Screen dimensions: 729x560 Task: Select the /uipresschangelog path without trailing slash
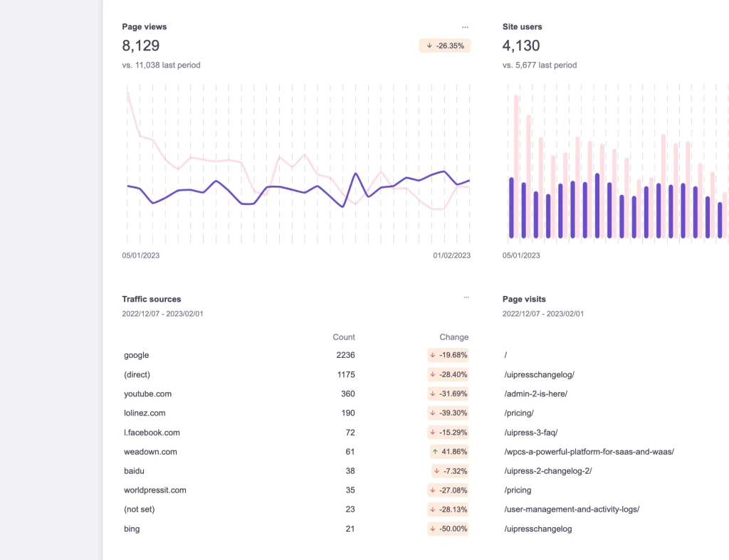(x=538, y=529)
